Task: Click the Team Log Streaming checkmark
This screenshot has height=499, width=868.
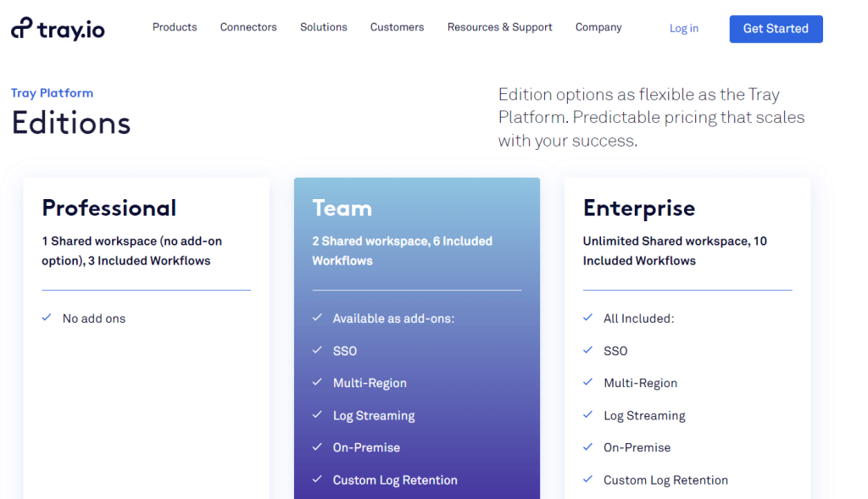Action: click(317, 415)
